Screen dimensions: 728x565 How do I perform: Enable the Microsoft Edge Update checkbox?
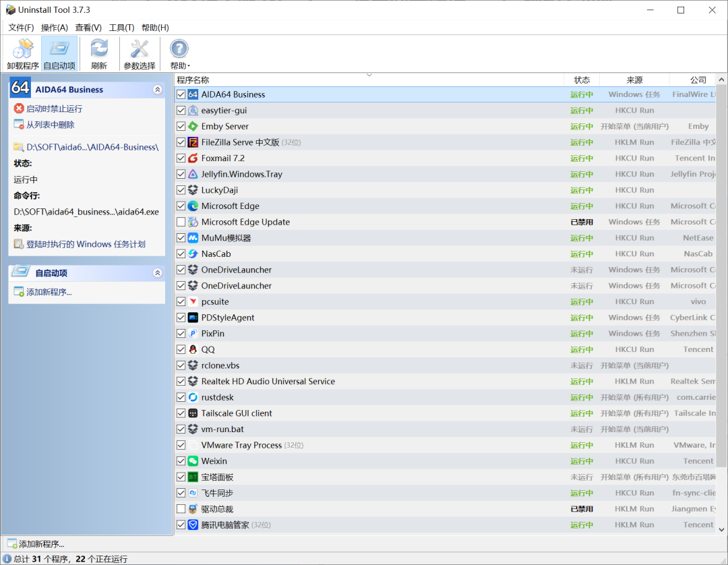[181, 222]
